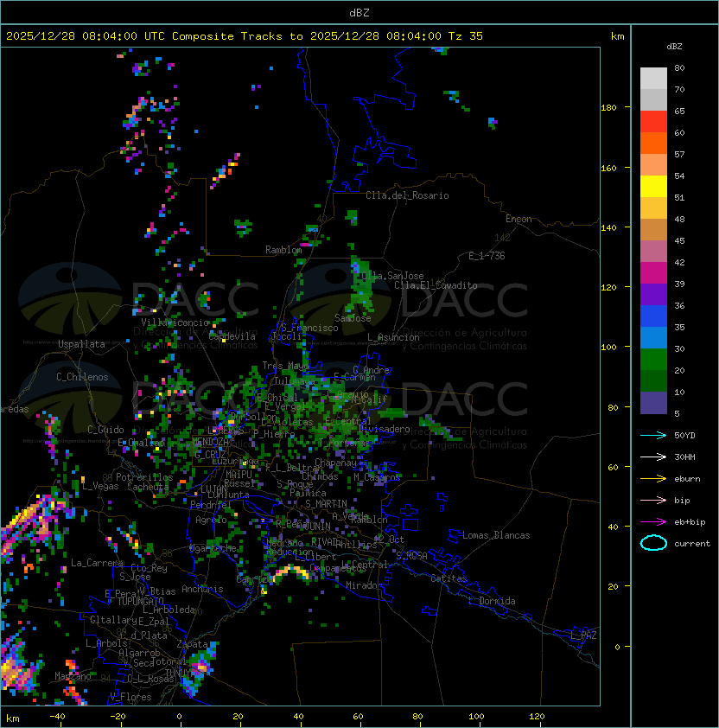Click the E_1-736 label
Screen dimensions: 719x728
(487, 256)
